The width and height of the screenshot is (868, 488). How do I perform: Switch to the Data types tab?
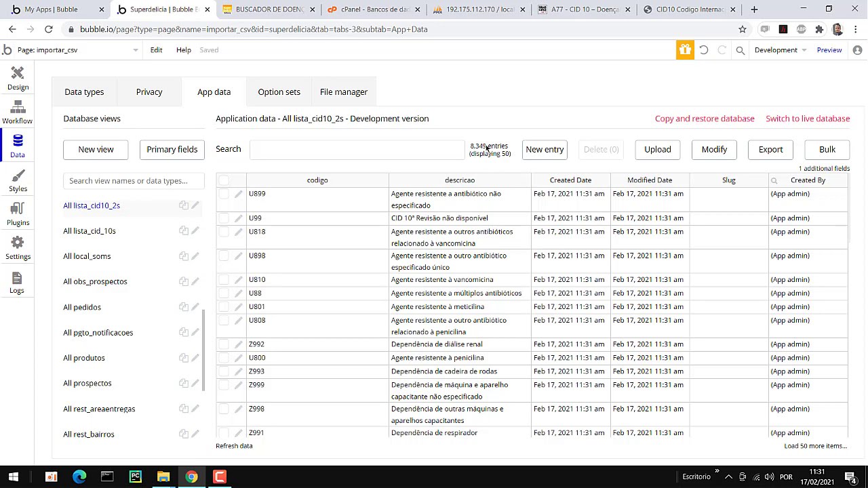pos(84,92)
